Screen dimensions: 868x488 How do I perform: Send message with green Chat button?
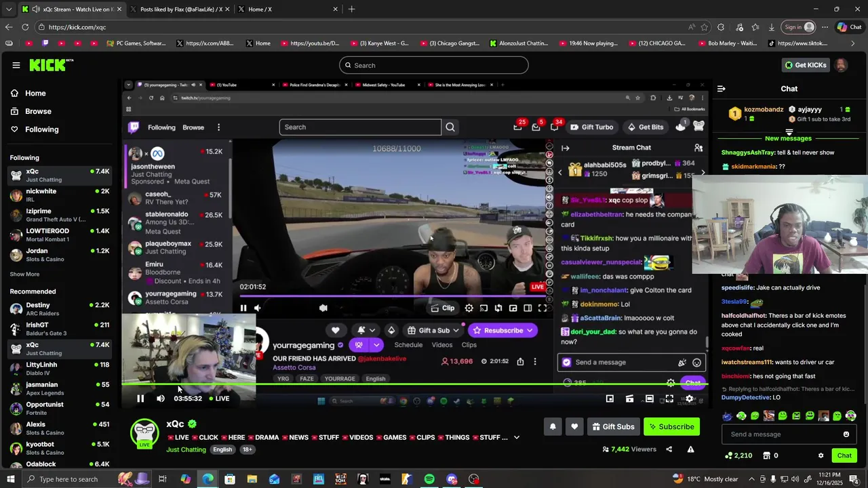(844, 455)
